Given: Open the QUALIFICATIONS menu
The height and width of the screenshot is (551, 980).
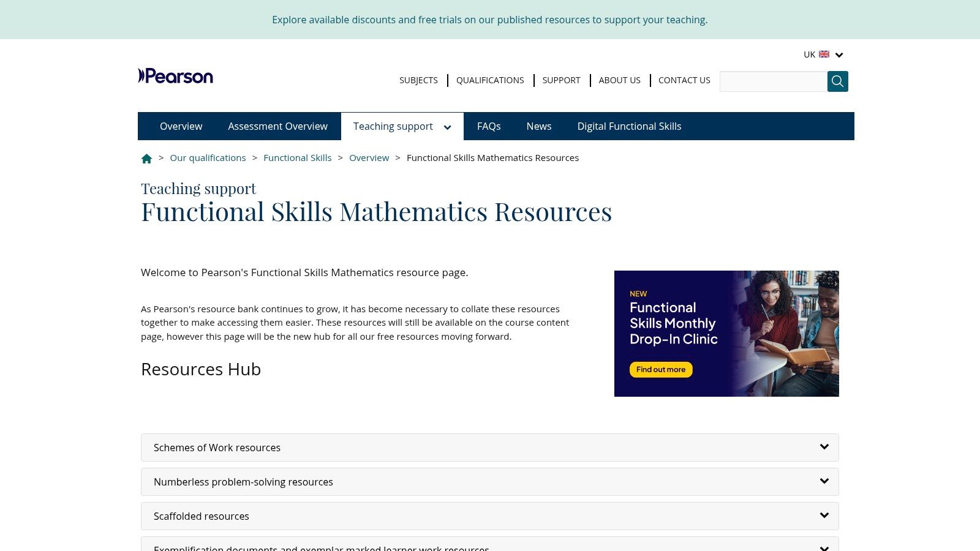Looking at the screenshot, I should tap(490, 80).
